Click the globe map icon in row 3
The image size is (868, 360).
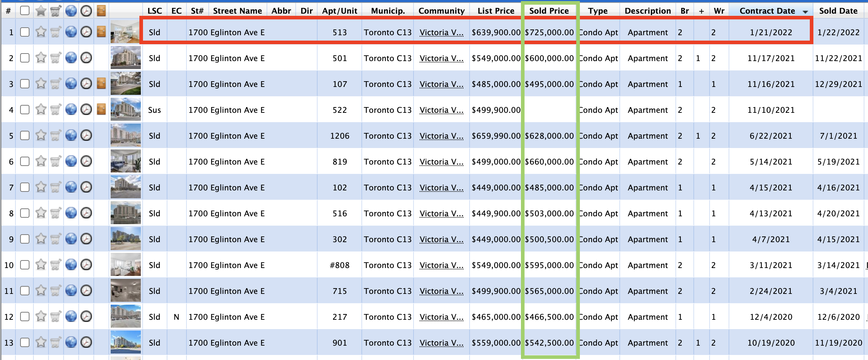(71, 84)
